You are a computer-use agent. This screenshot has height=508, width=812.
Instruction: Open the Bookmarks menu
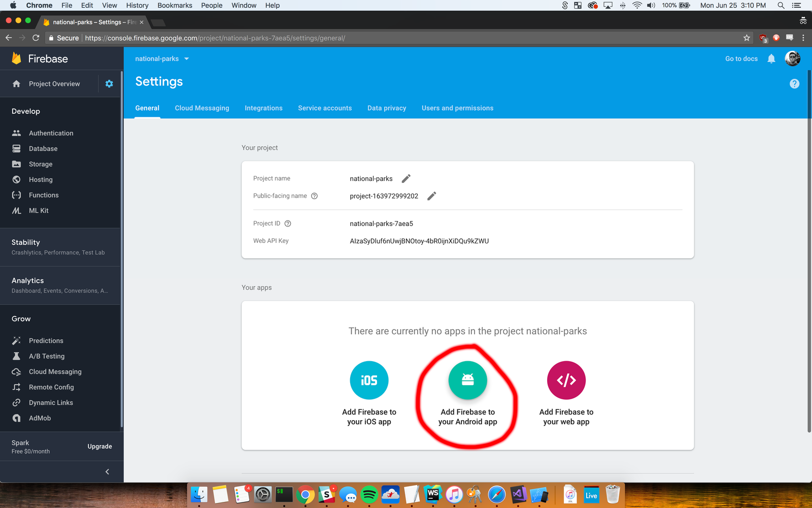[x=175, y=5]
